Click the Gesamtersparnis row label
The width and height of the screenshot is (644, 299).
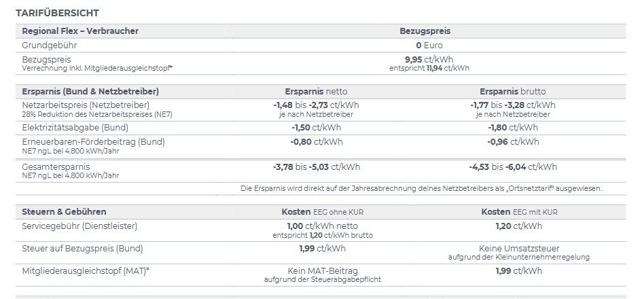(56, 166)
